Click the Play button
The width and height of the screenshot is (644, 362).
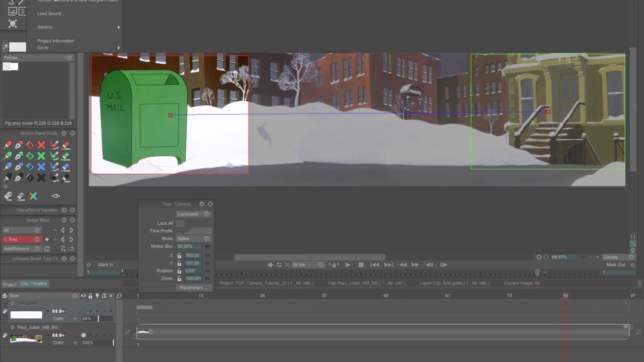coord(347,264)
